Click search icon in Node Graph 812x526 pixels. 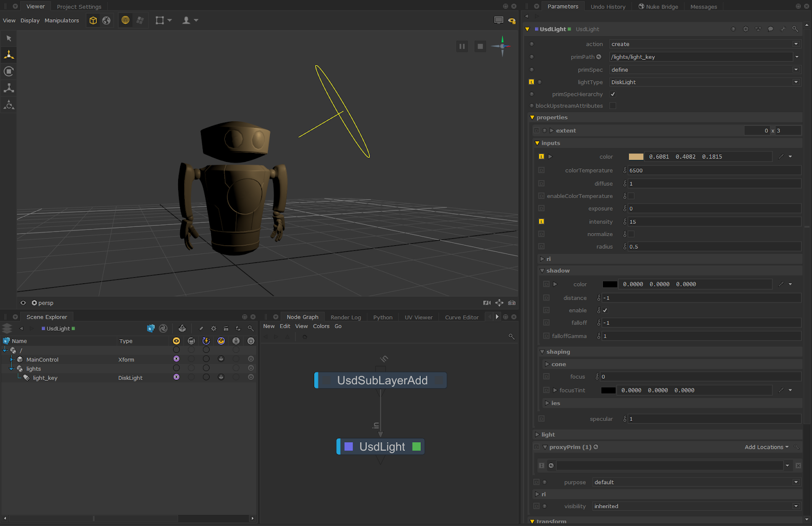511,337
